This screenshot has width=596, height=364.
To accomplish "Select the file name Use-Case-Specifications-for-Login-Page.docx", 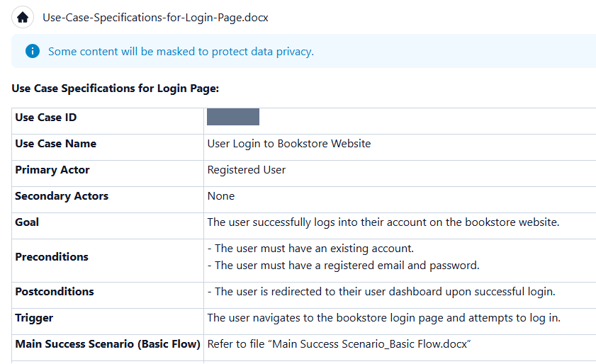I will pos(155,18).
